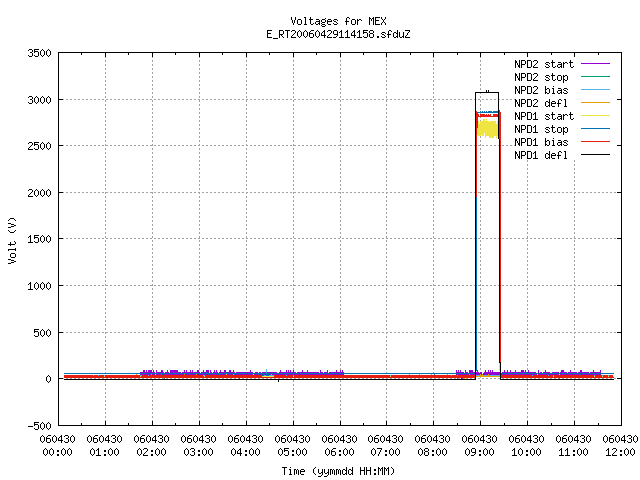Click the 500 y-axis tick value
This screenshot has height=480, width=640.
(x=43, y=333)
